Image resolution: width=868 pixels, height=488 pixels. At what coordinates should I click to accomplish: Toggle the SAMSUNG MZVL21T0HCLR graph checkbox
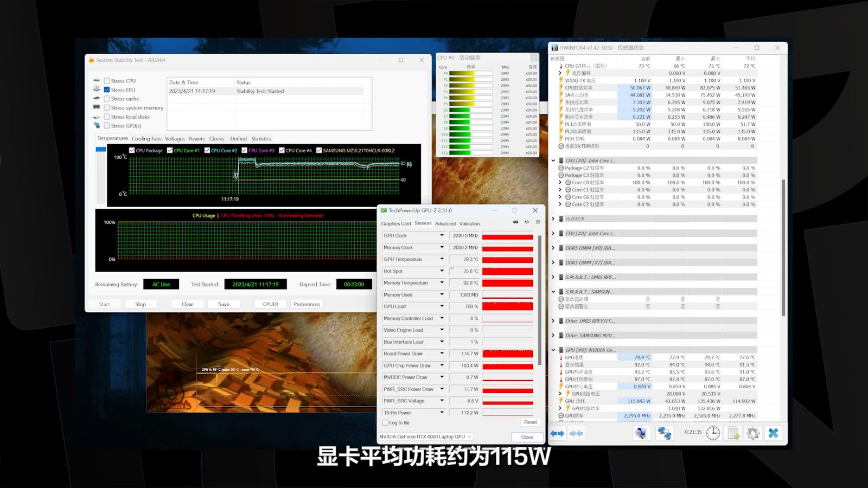(319, 150)
